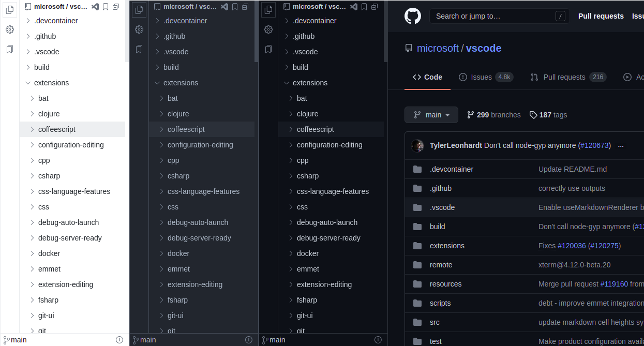Click collapse-all icon in darkest panel header
Viewport: 644px width, 346px height.
[375, 7]
